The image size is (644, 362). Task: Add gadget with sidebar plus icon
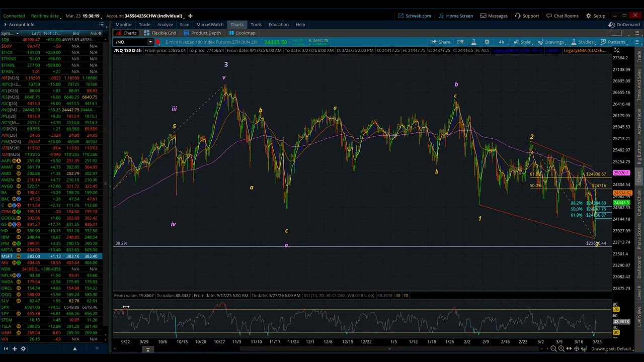tap(15, 348)
